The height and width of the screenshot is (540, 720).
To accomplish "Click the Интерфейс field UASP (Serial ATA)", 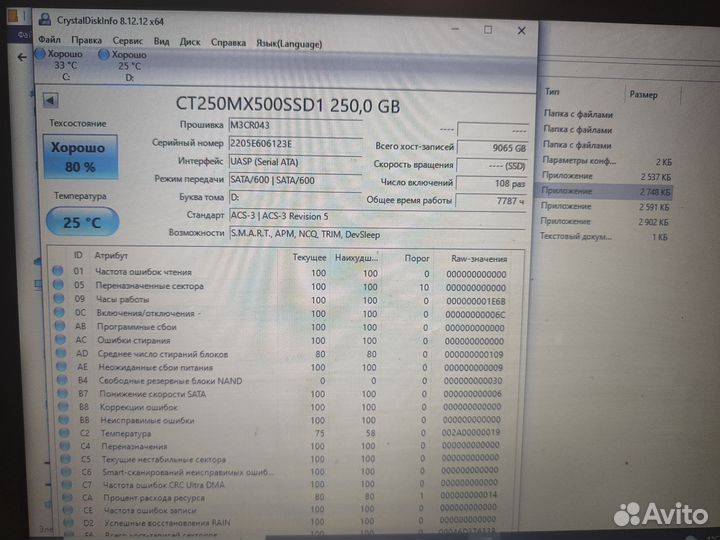I will coord(295,162).
